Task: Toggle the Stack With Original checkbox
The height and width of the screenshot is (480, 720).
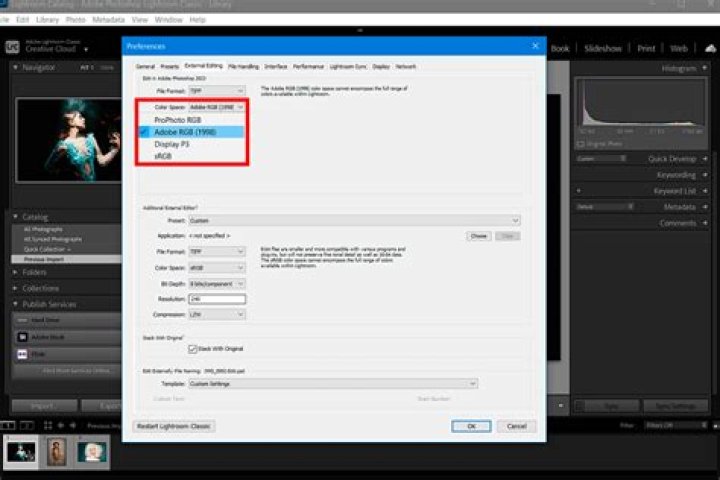Action: pyautogui.click(x=192, y=349)
